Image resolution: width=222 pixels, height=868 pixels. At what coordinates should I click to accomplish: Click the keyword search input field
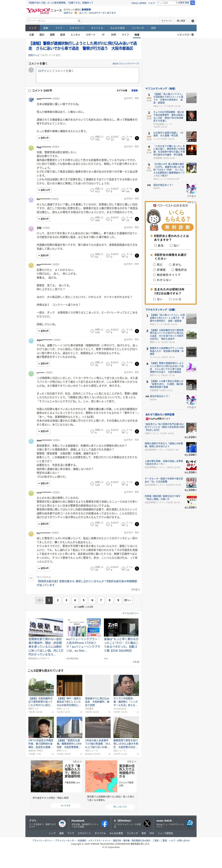coord(52,21)
